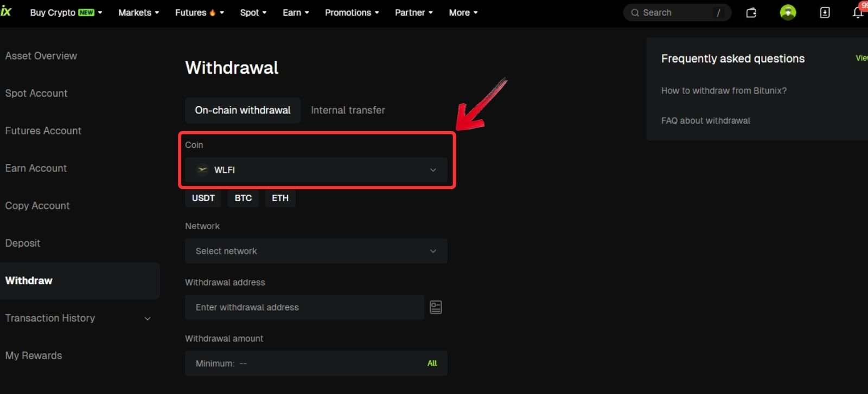This screenshot has width=868, height=394.
Task: Open the Futures menu
Action: point(199,12)
